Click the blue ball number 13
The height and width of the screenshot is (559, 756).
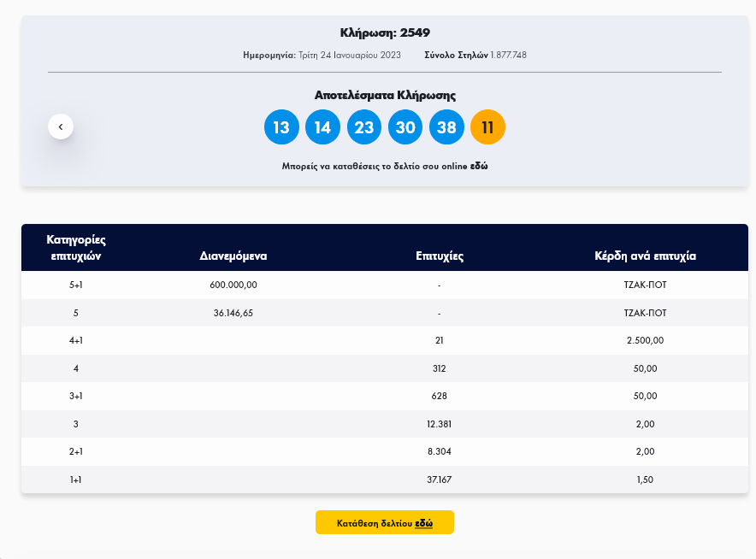(281, 127)
